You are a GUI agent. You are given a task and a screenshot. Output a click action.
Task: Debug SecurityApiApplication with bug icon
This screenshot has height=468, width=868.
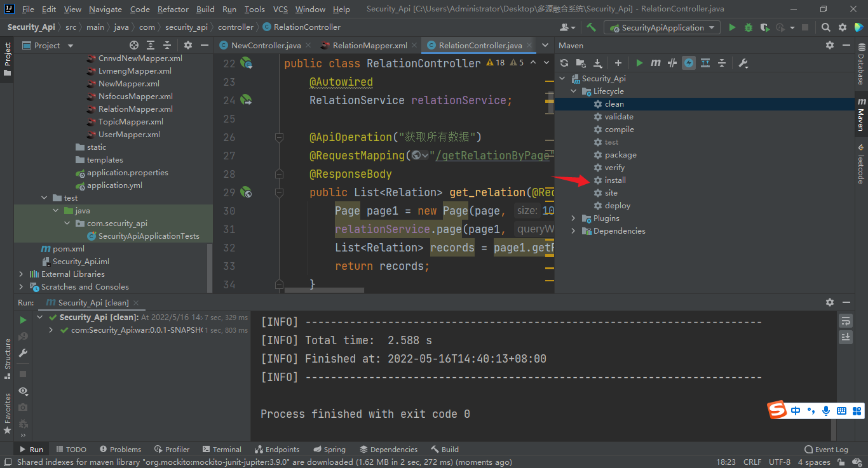click(749, 27)
